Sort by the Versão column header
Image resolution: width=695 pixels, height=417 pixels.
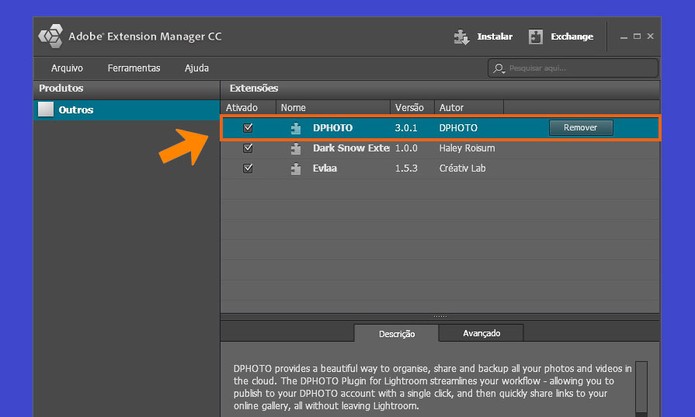412,108
